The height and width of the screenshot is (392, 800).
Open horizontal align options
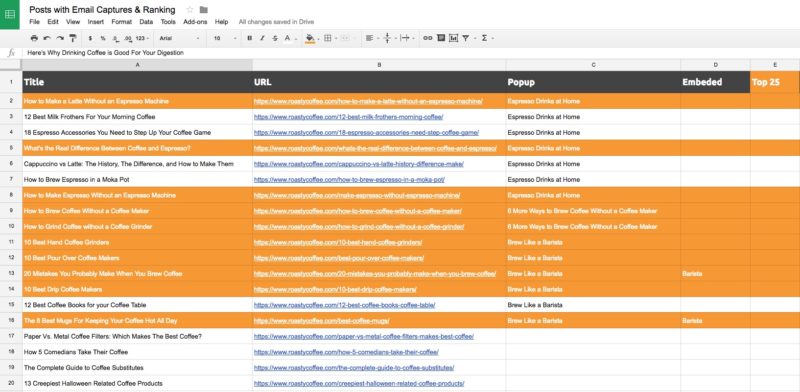click(369, 38)
